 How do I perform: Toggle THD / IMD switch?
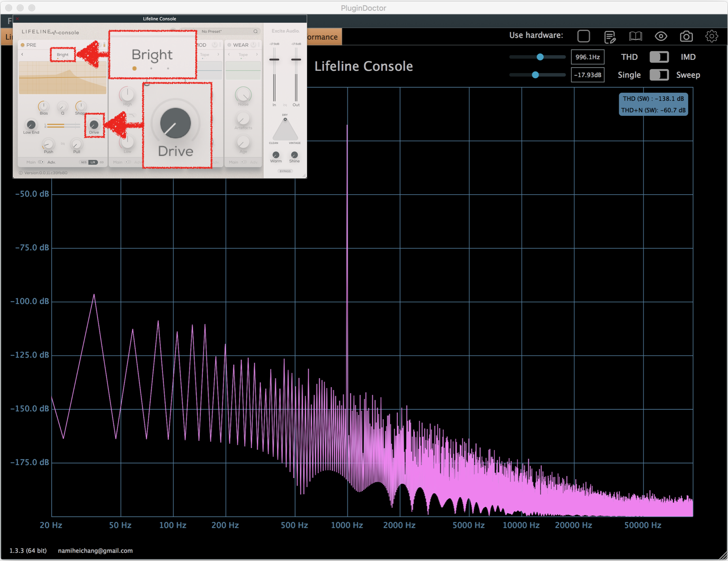(x=659, y=57)
